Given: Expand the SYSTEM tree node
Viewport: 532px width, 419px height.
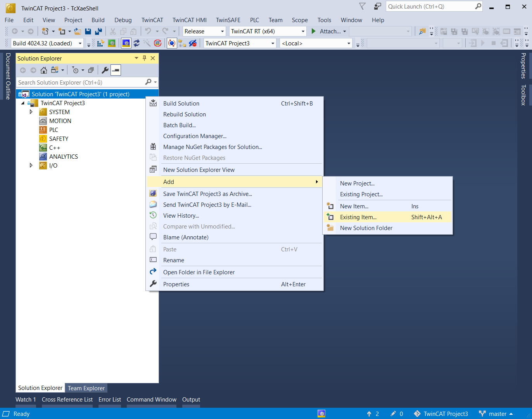Looking at the screenshot, I should click(x=31, y=112).
